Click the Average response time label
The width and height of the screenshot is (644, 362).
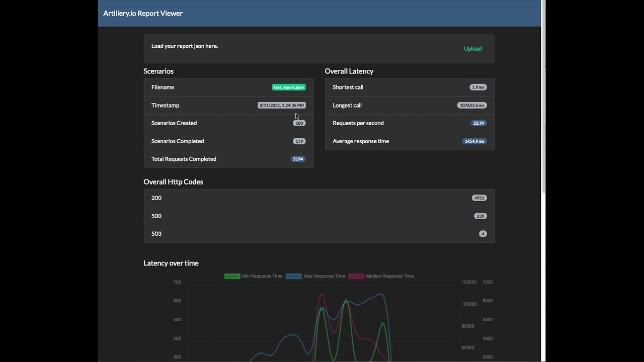(361, 141)
